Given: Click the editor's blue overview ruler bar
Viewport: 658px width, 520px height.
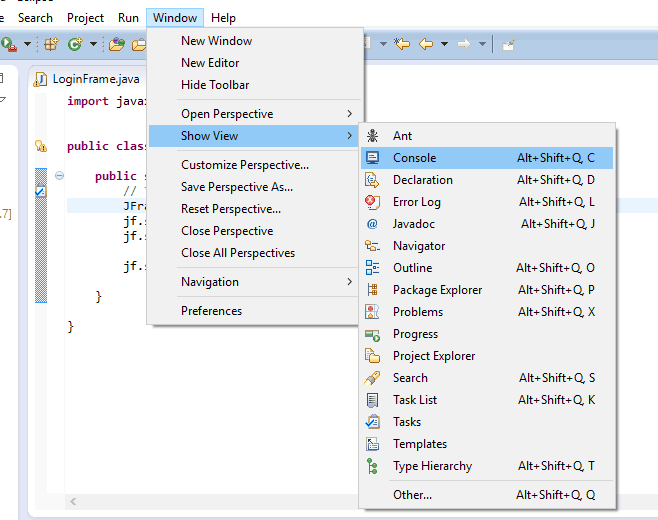Looking at the screenshot, I should coord(41,235).
